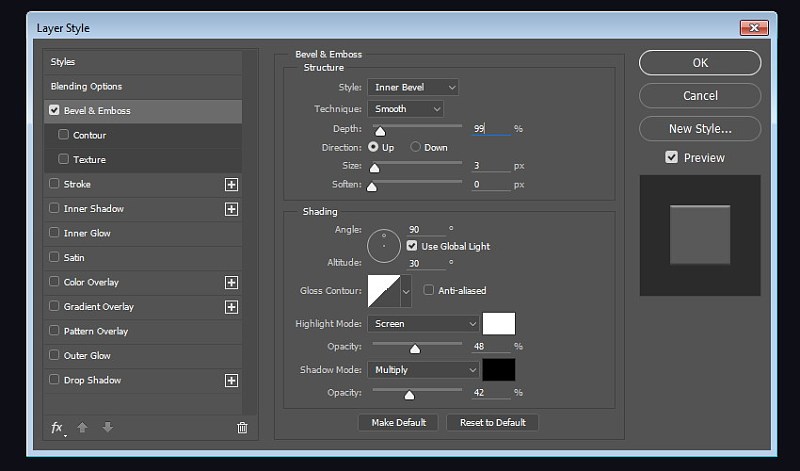The height and width of the screenshot is (471, 800).
Task: Enable the Color Overlay checkbox
Action: pos(54,281)
